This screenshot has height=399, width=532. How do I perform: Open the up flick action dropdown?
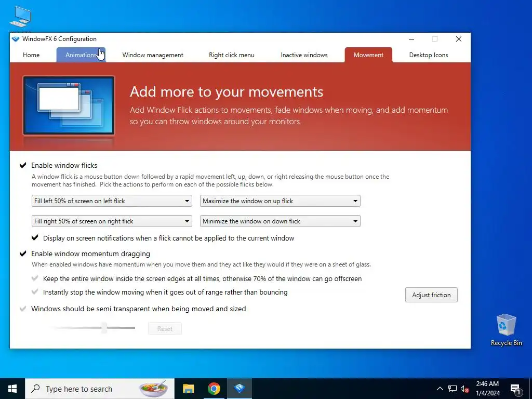[x=280, y=201]
